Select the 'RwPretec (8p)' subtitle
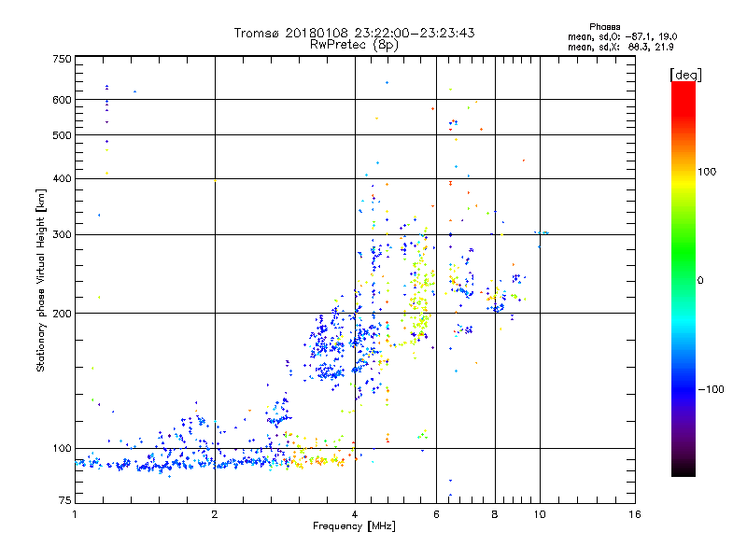The height and width of the screenshot is (560, 747). (x=354, y=45)
